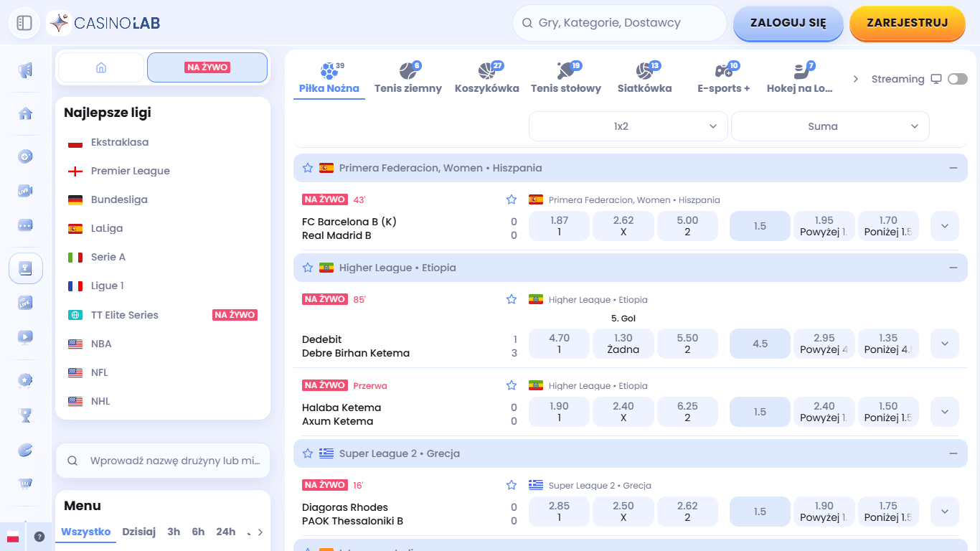
Task: Switch to the Tenis stołowy tab
Action: coord(566,79)
